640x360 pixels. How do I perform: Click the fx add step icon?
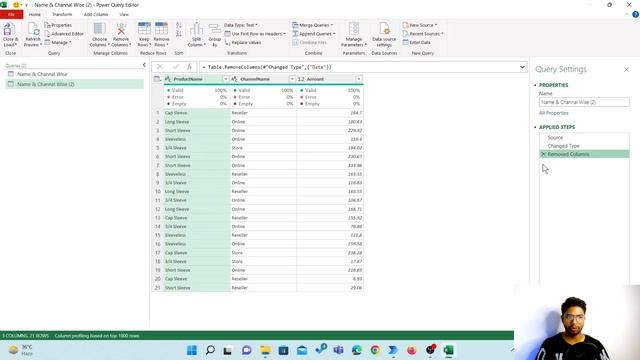(189, 67)
